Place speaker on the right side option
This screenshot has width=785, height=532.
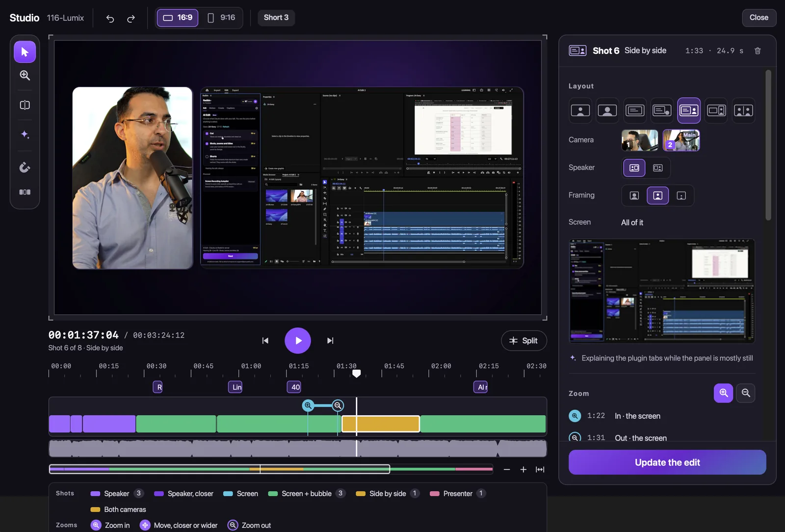(x=658, y=168)
